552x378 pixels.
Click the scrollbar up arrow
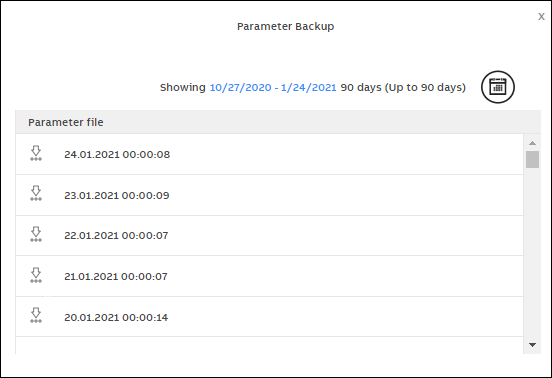point(532,143)
